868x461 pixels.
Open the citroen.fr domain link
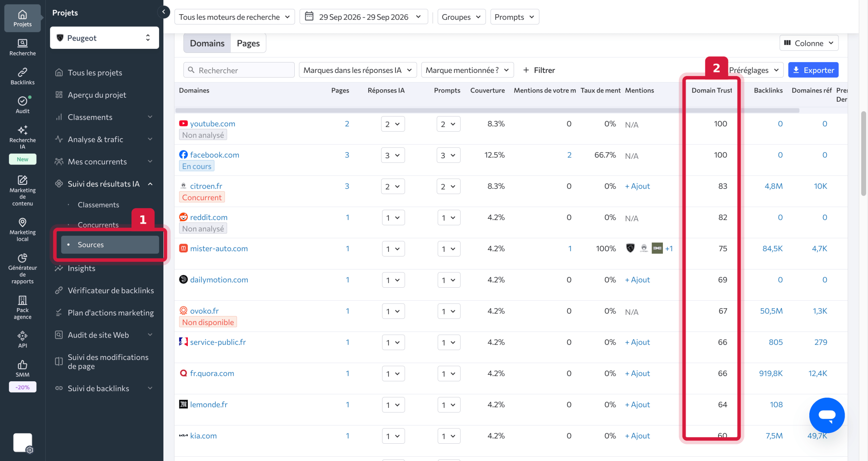pos(206,186)
